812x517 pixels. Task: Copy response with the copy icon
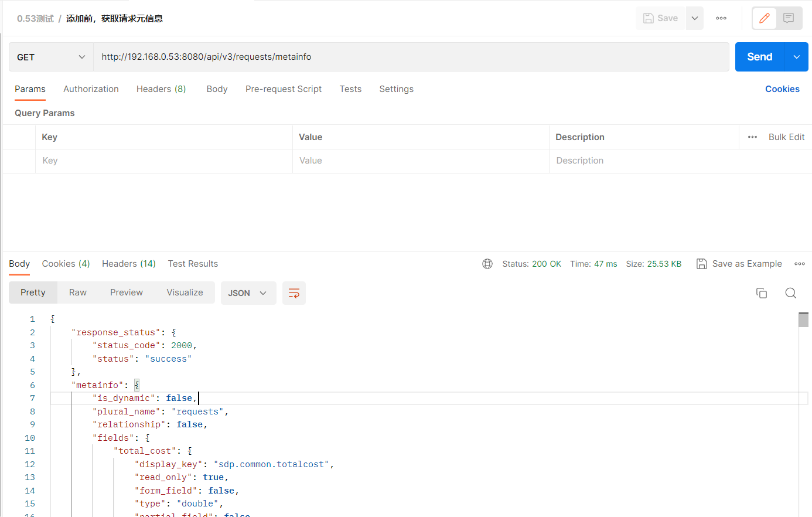click(x=762, y=293)
